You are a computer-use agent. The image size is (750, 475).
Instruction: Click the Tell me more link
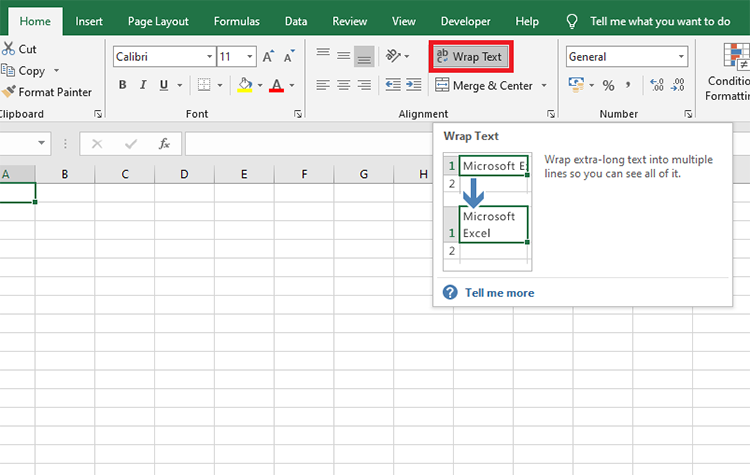(x=499, y=293)
